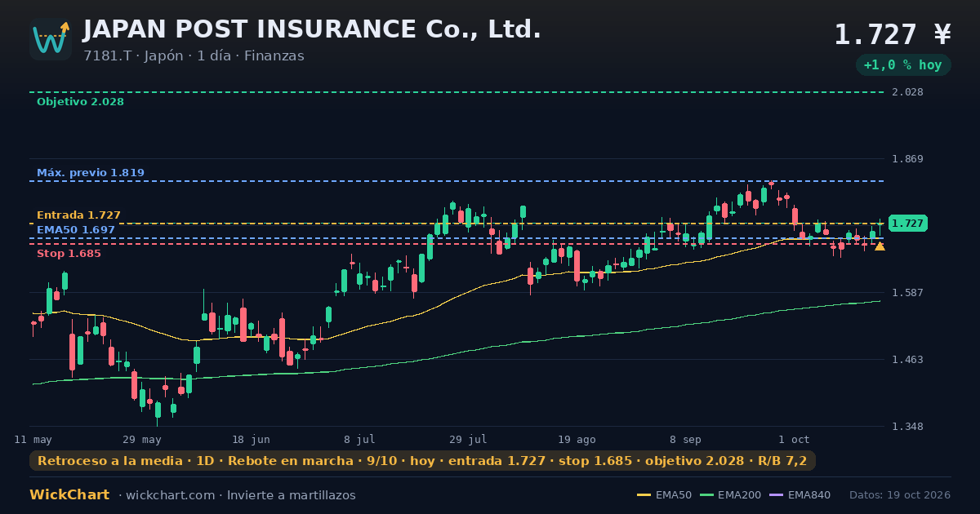Click the 1 oct date label

pos(794,440)
